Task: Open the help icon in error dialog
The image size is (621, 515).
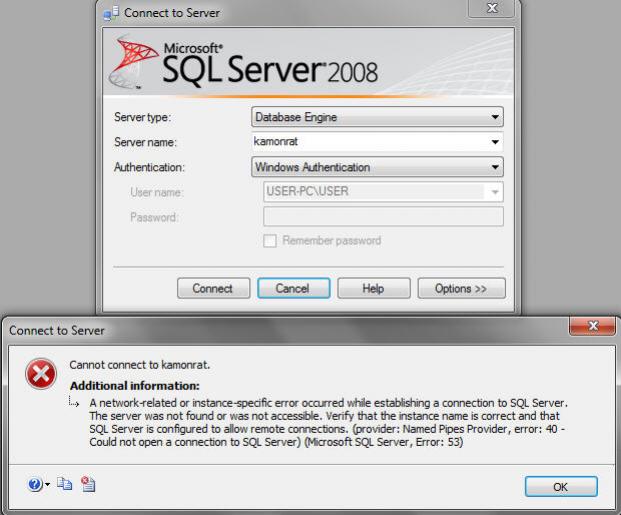Action: (35, 484)
